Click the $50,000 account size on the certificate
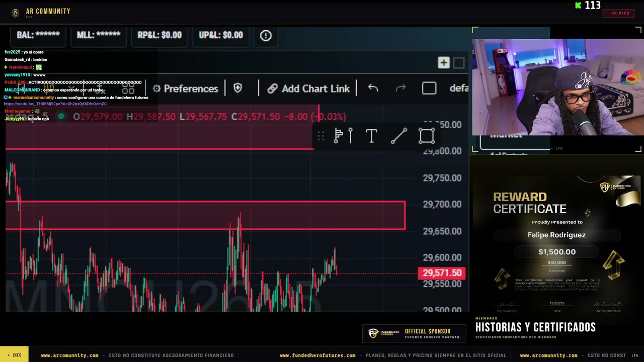This screenshot has height=362, width=644. pyautogui.click(x=556, y=262)
